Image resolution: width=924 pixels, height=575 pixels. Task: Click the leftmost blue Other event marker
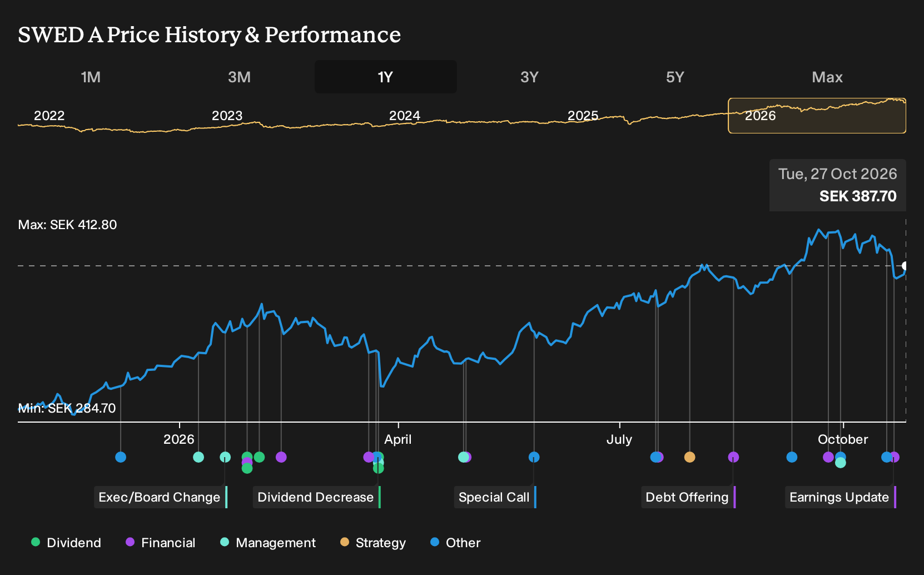(x=121, y=457)
